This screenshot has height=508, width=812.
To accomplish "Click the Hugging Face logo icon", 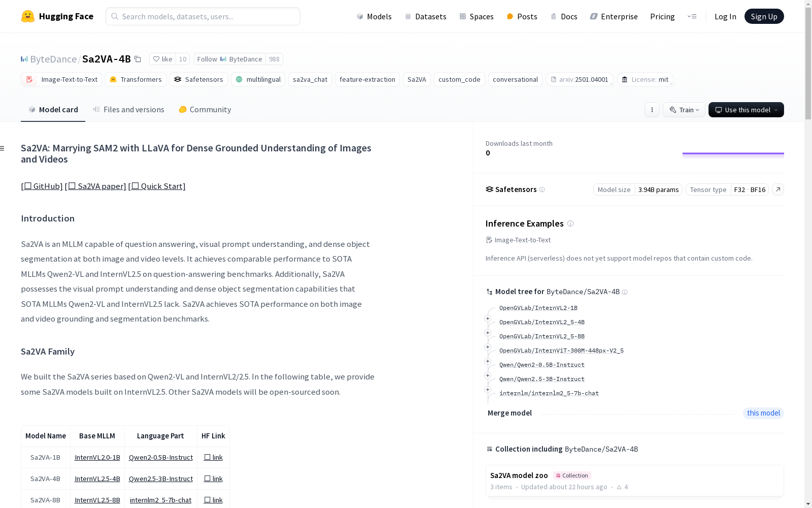I will click(28, 16).
